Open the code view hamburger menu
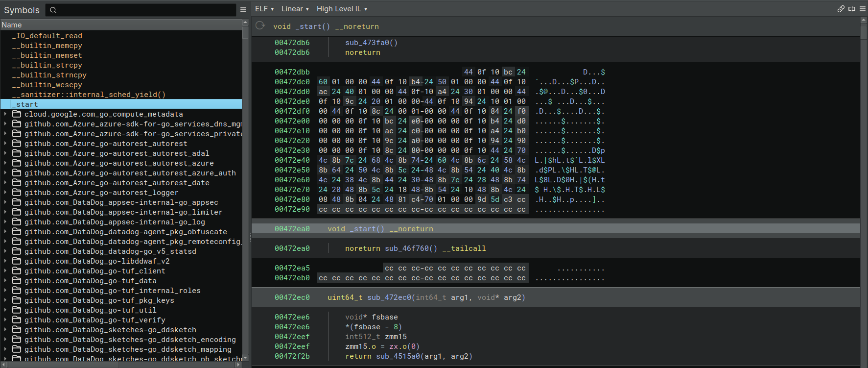The height and width of the screenshot is (368, 868). point(863,9)
